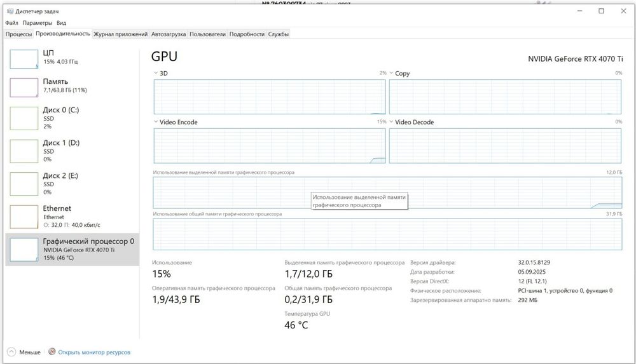636x364 pixels.
Task: Click the resource monitor icon at bottom
Action: pyautogui.click(x=53, y=352)
